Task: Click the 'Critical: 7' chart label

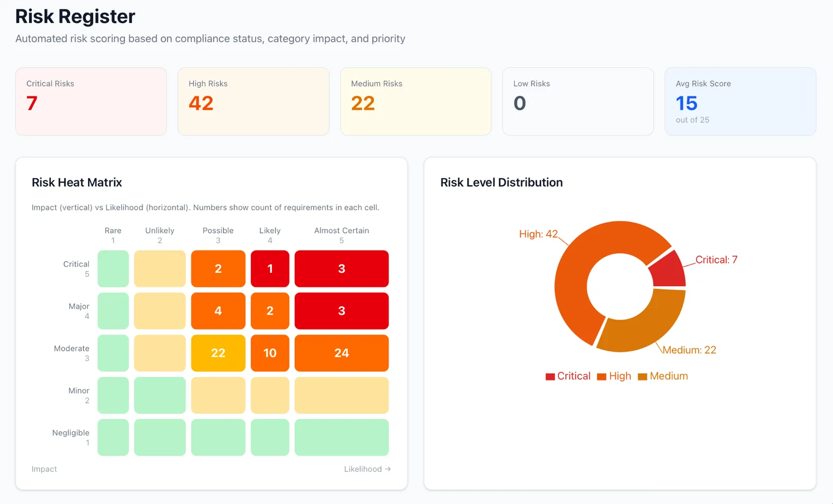Action: tap(716, 260)
